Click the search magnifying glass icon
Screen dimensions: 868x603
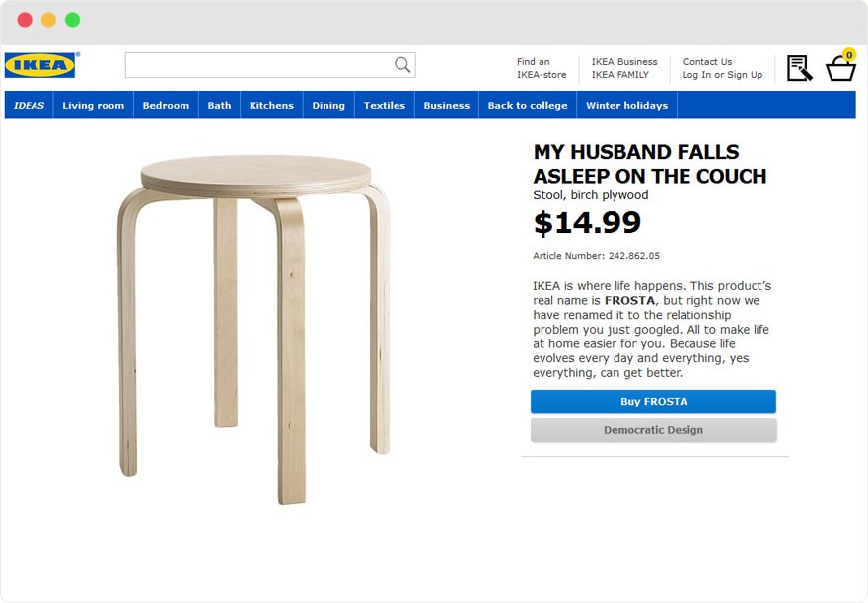[x=402, y=65]
